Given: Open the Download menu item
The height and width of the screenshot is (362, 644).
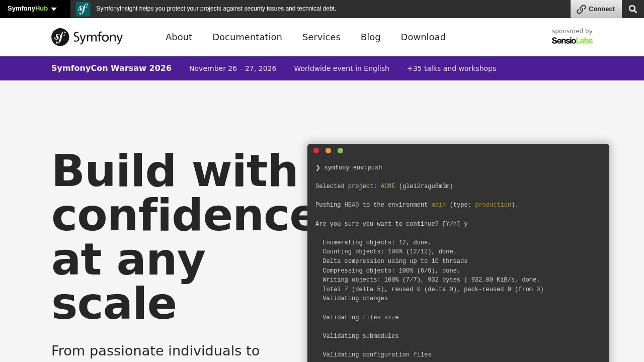Looking at the screenshot, I should pos(423,37).
